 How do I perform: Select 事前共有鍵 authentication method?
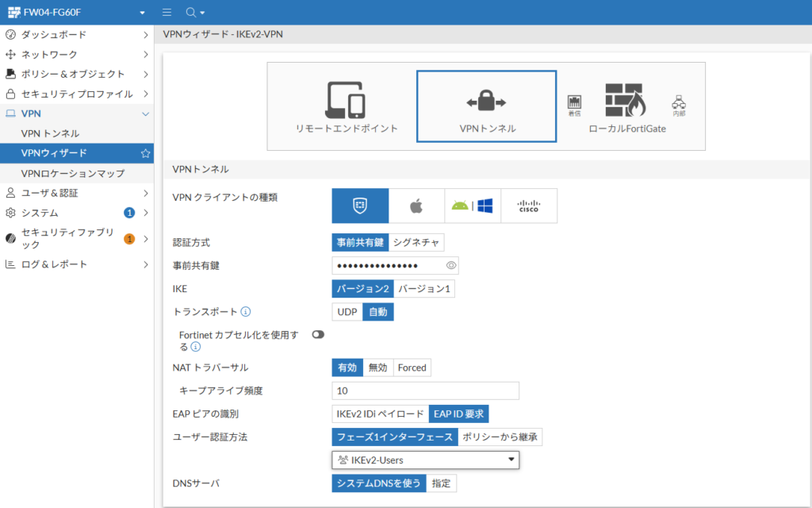click(x=360, y=242)
